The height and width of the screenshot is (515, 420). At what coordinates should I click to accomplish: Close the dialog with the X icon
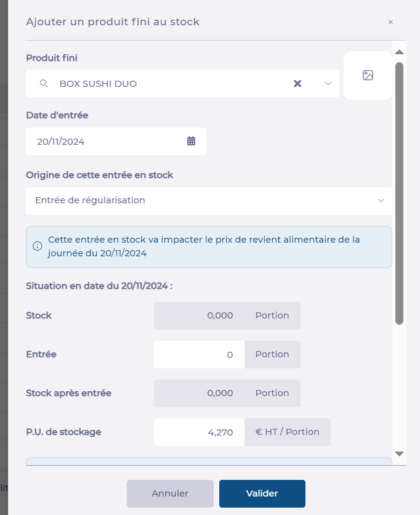[390, 22]
